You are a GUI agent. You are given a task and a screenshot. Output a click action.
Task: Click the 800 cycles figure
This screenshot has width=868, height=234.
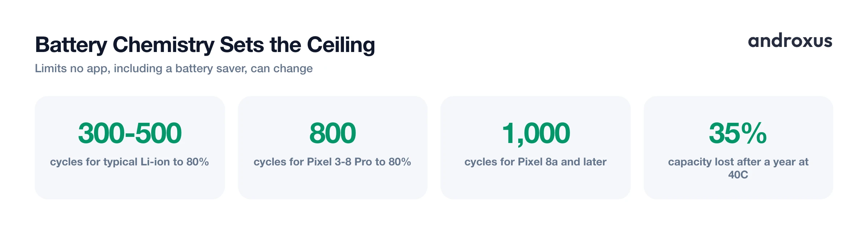333,133
